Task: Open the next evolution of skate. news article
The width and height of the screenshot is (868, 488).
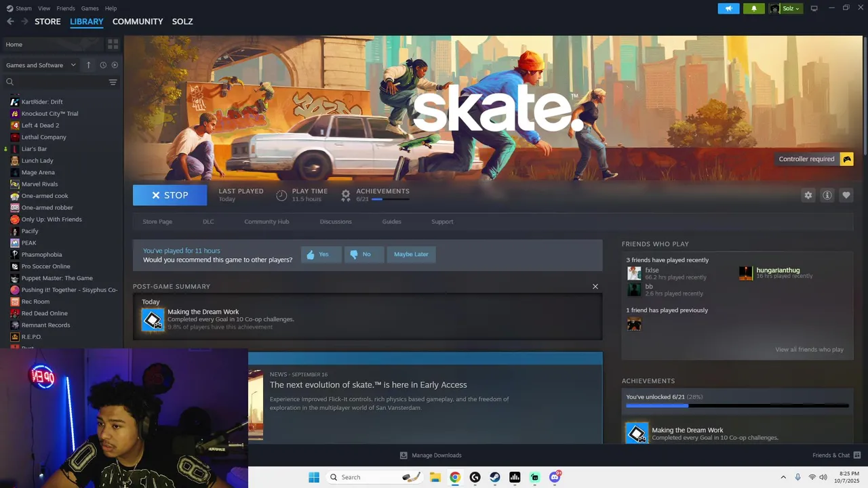Action: (x=368, y=385)
